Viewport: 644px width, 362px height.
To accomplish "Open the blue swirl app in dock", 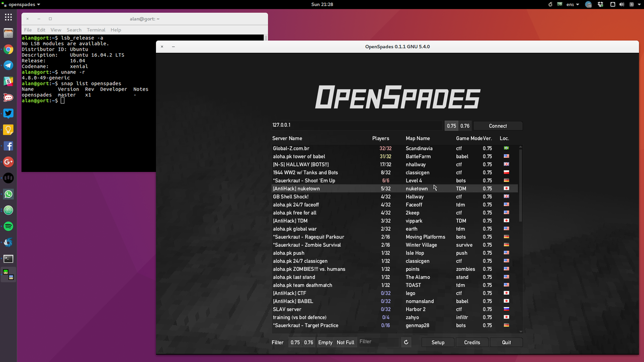I will 8,242.
